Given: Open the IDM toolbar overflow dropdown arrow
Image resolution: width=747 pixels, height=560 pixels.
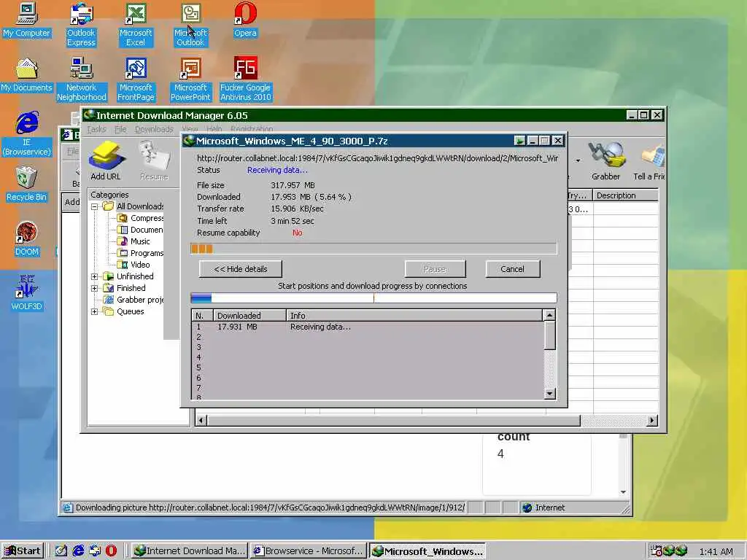Looking at the screenshot, I should 578,160.
